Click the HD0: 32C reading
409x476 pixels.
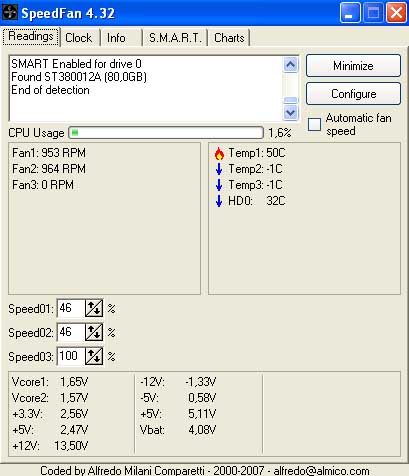pos(257,201)
